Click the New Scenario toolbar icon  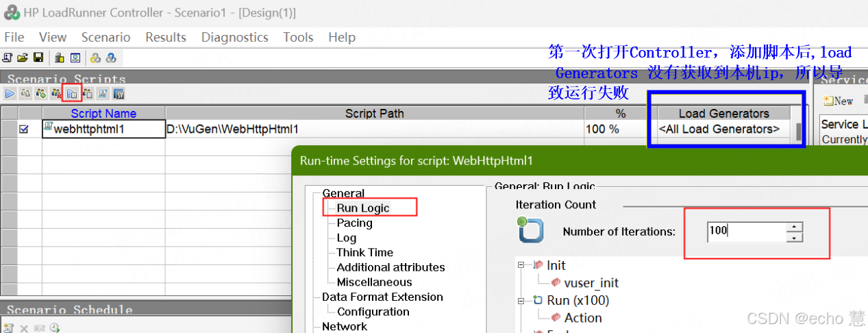pos(7,58)
